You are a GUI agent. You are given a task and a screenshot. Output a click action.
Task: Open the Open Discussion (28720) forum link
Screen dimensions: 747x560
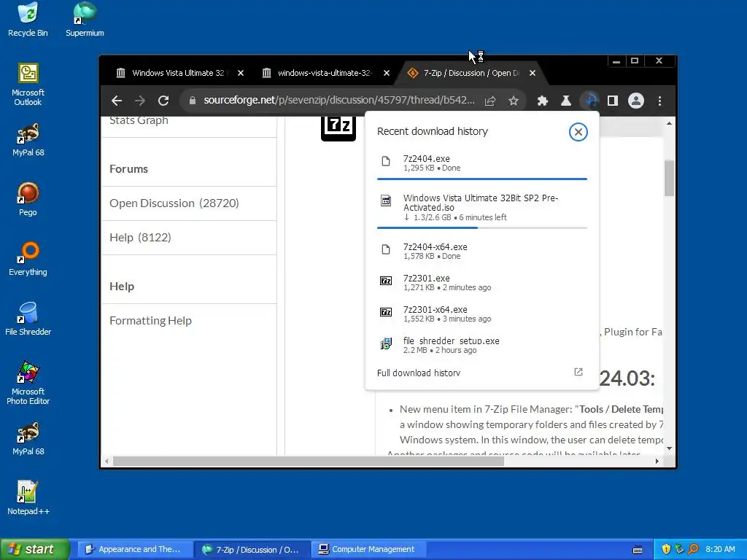(174, 203)
